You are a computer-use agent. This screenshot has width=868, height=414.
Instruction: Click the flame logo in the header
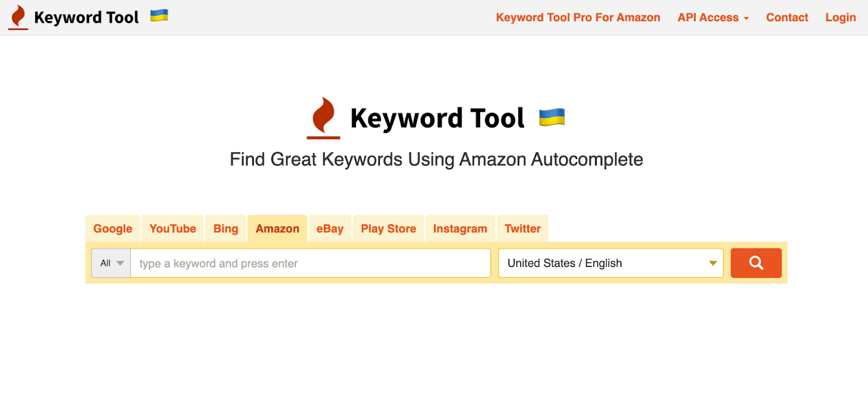18,17
